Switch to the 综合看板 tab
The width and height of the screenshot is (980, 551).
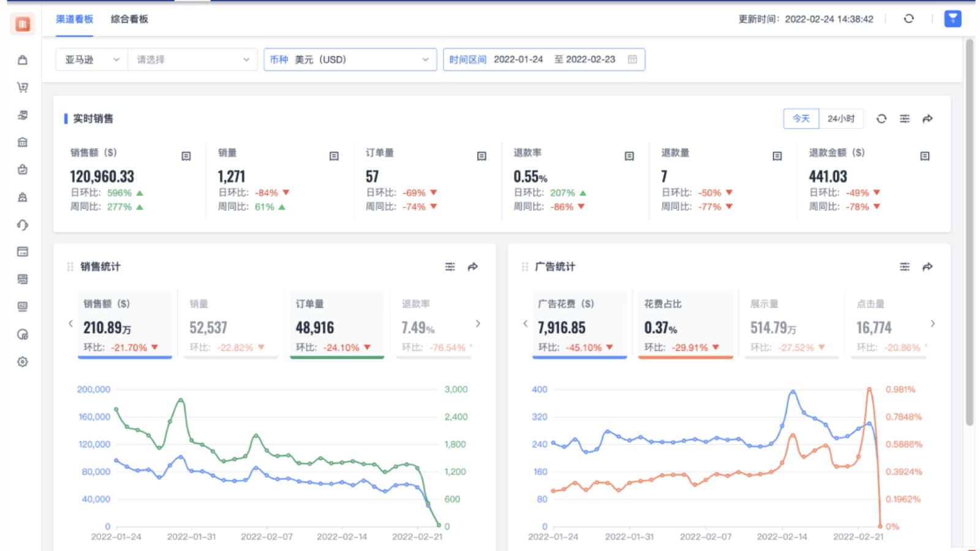129,19
